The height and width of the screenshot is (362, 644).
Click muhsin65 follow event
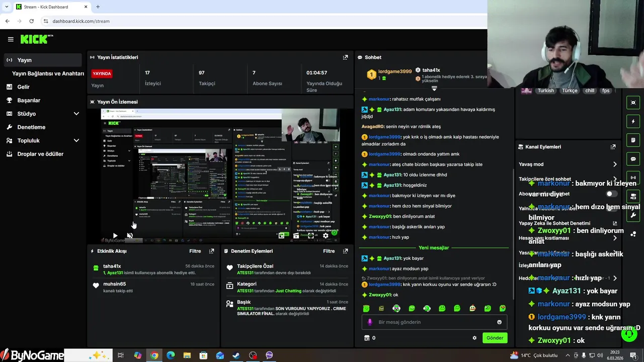pyautogui.click(x=153, y=287)
